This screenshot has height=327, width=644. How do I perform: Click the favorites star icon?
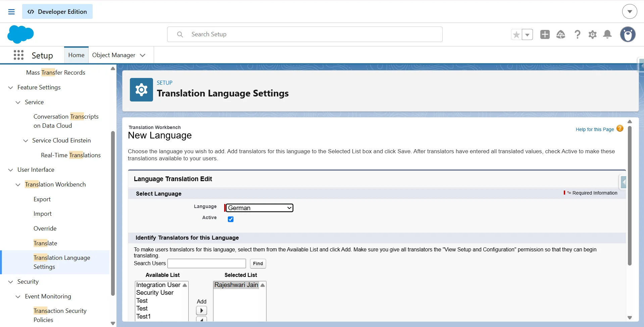[x=516, y=34]
